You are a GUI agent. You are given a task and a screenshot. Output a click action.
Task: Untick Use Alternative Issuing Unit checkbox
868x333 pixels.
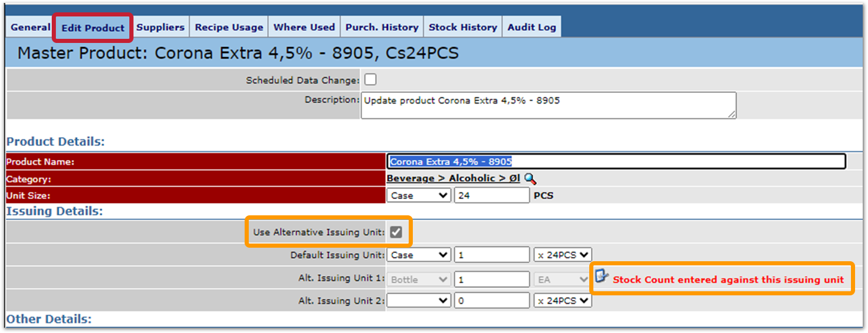click(x=396, y=232)
